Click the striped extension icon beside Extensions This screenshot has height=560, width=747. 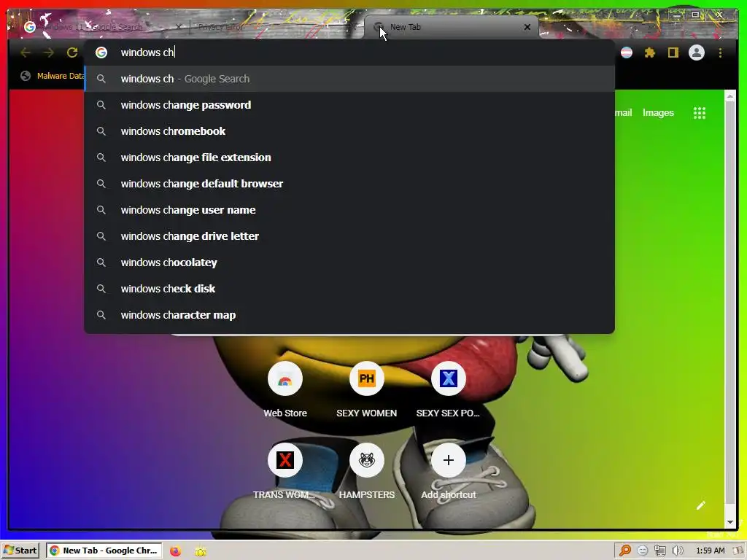pos(627,52)
